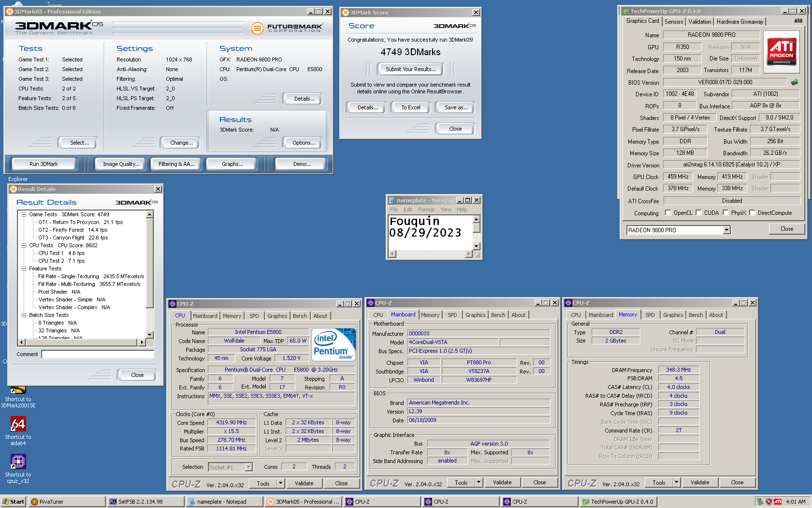Viewport: 812px width, 508px height.
Task: Open Notepad's Format menu
Action: [426, 209]
